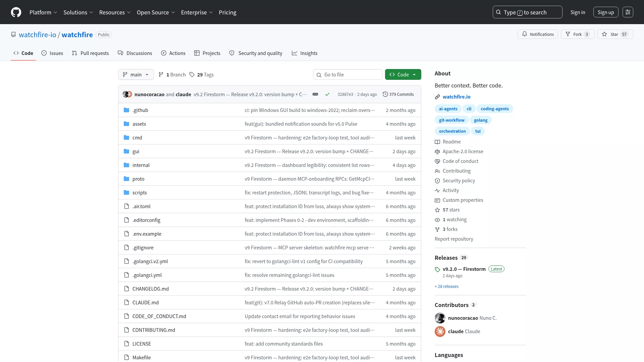Click the nunocoracao contributor avatar
Image resolution: width=644 pixels, height=362 pixels.
pos(440,318)
